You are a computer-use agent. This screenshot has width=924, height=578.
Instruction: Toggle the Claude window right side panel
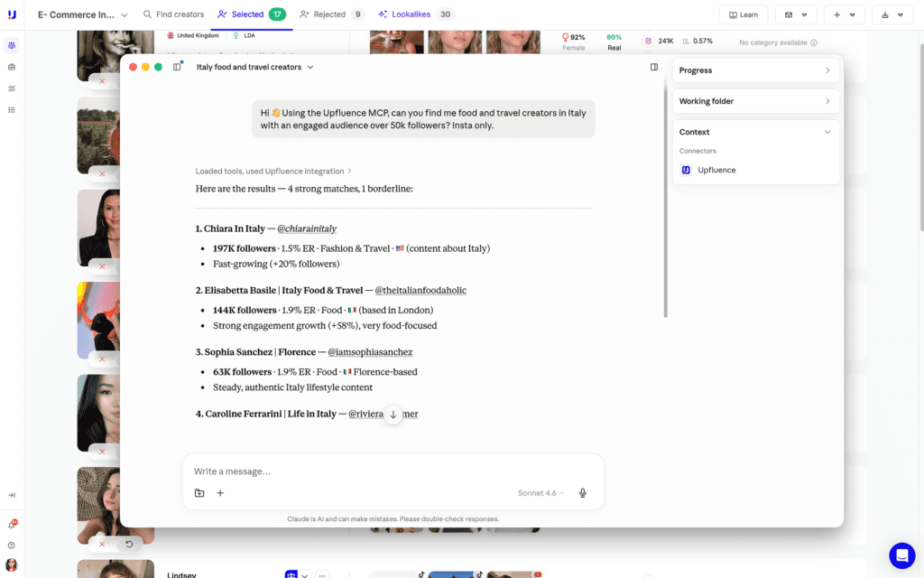(x=654, y=67)
